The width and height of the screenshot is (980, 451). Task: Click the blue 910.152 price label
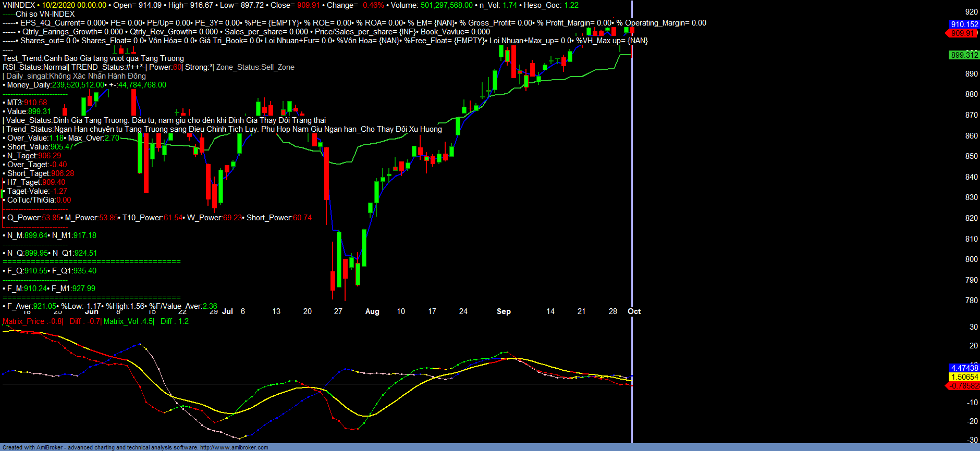(x=964, y=24)
